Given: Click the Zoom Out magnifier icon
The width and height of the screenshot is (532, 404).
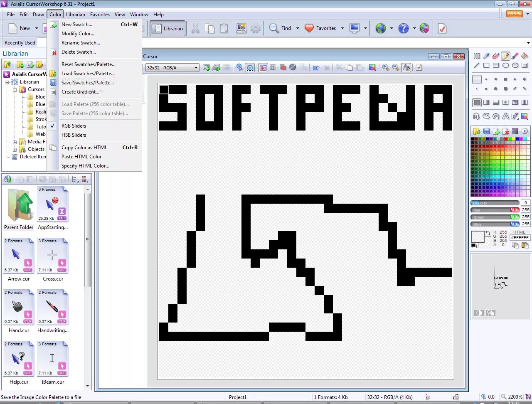Looking at the screenshot, I should click(396, 68).
